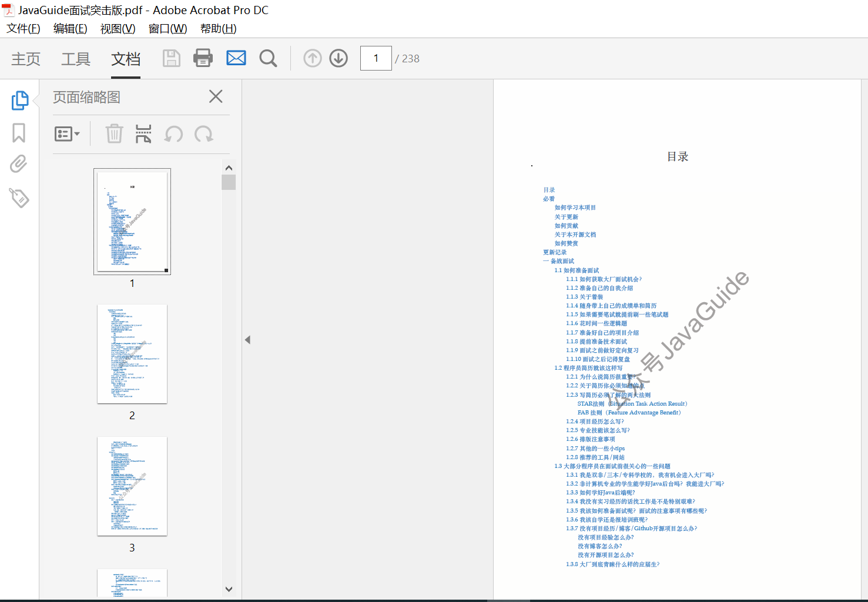868x602 pixels.
Task: Click the page number input field
Action: (x=376, y=58)
